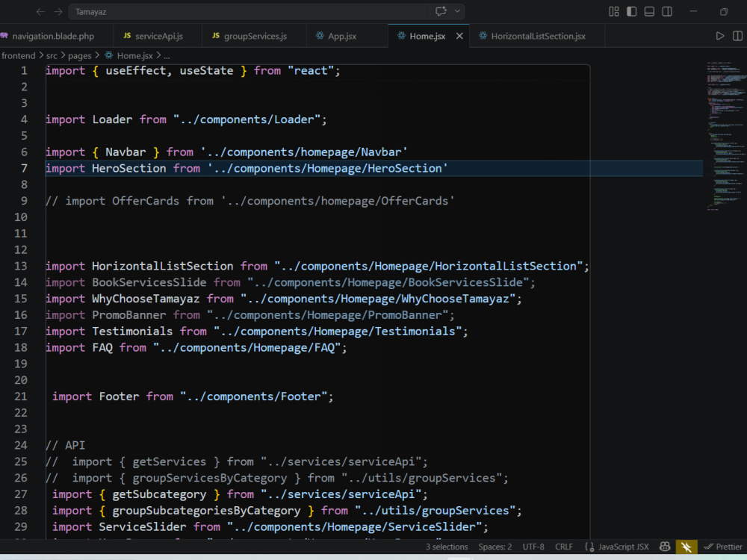Open the HorizontalListSection.jsx tab

click(538, 36)
